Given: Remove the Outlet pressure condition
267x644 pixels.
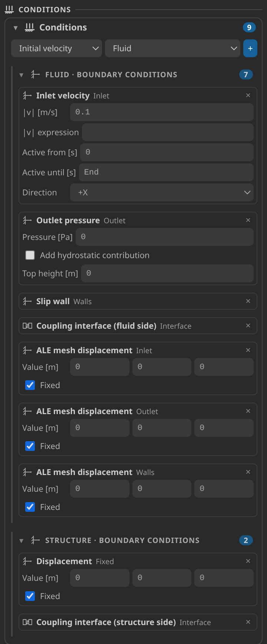Looking at the screenshot, I should point(248,220).
